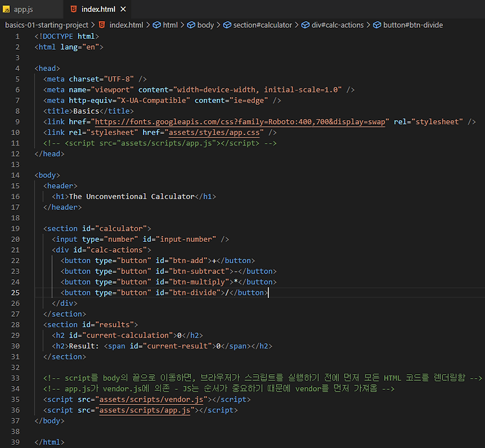Click the cube icon beside button#btn-divide
Screen dimensions: 485x448
coord(377,25)
